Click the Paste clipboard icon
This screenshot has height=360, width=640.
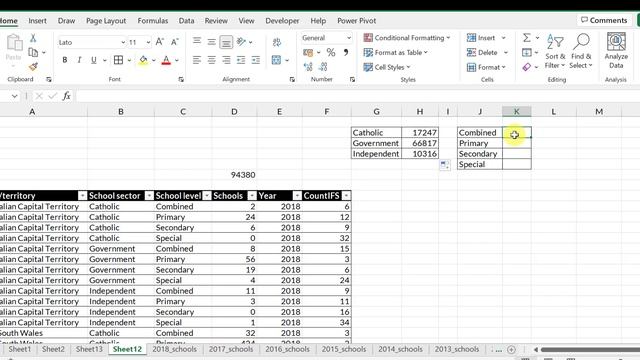click(14, 42)
